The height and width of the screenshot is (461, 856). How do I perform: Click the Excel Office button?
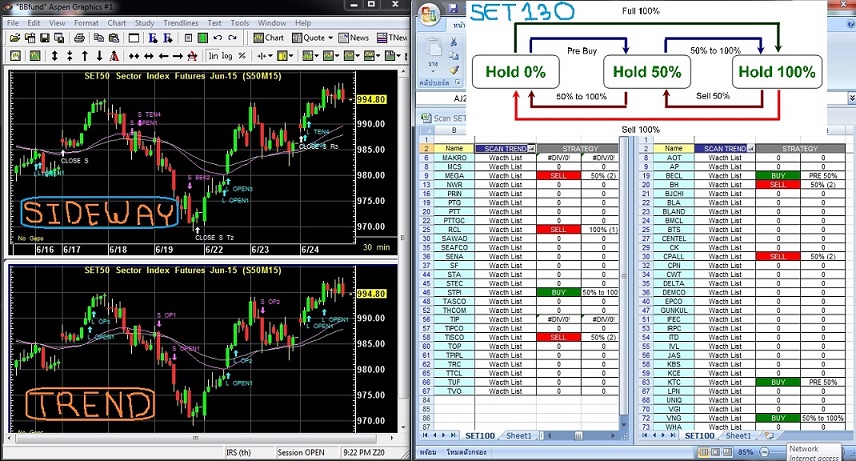tap(430, 15)
